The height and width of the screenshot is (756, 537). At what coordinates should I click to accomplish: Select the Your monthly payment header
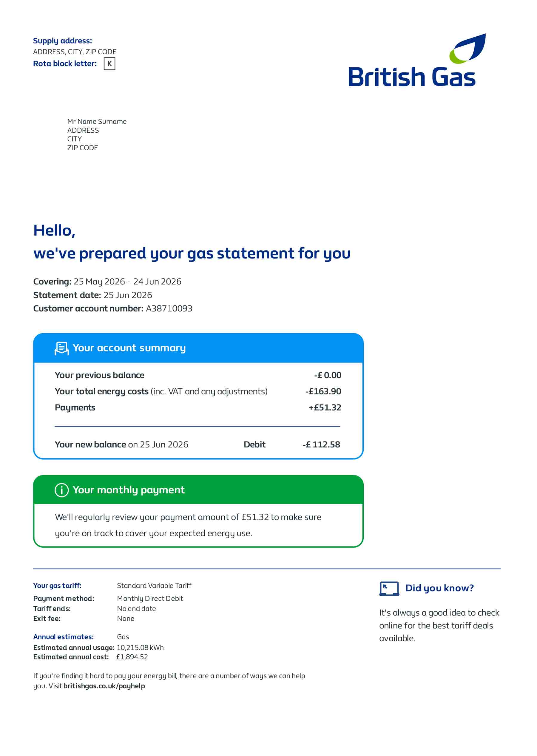[x=198, y=490]
